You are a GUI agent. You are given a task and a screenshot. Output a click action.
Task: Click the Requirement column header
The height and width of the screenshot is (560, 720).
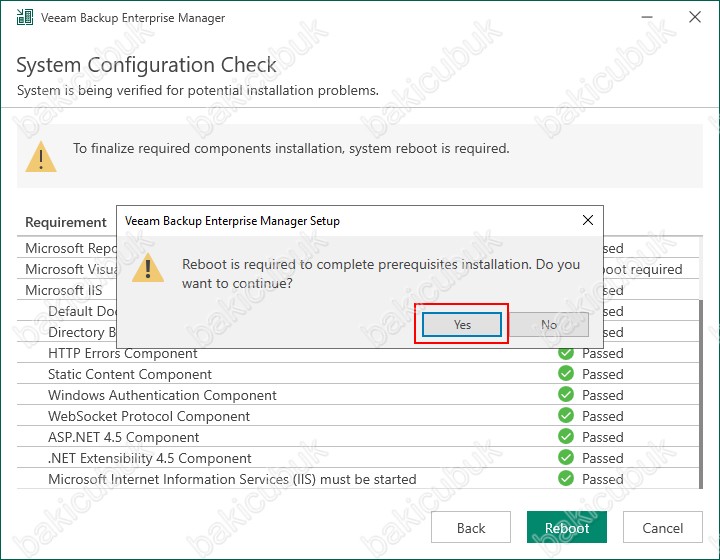click(66, 222)
